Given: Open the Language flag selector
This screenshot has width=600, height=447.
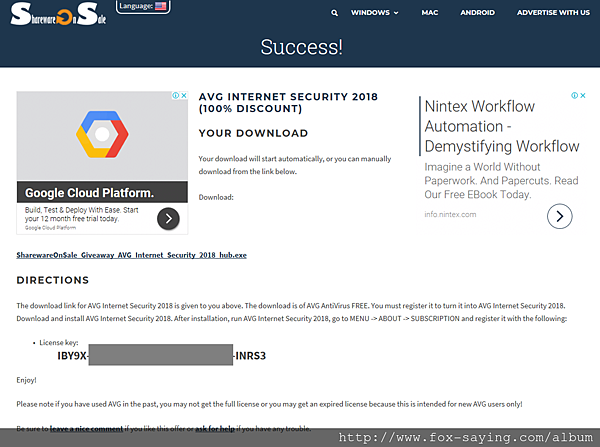Looking at the screenshot, I should [143, 6].
